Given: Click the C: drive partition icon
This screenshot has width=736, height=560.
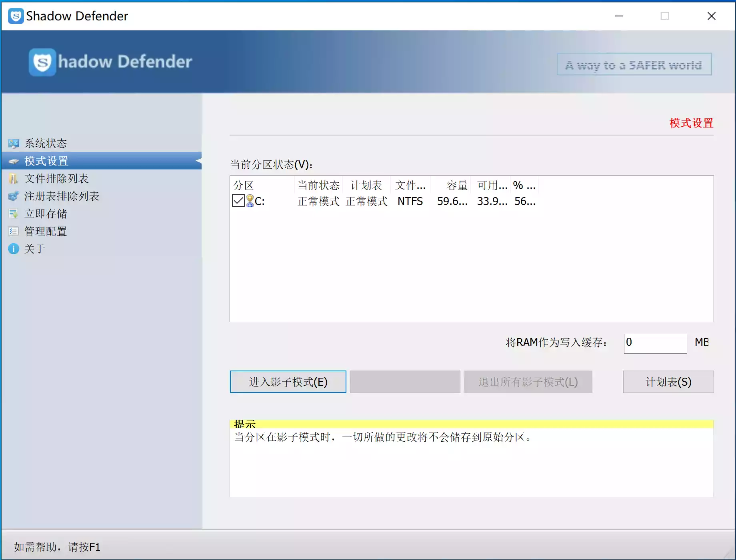Looking at the screenshot, I should pos(250,201).
